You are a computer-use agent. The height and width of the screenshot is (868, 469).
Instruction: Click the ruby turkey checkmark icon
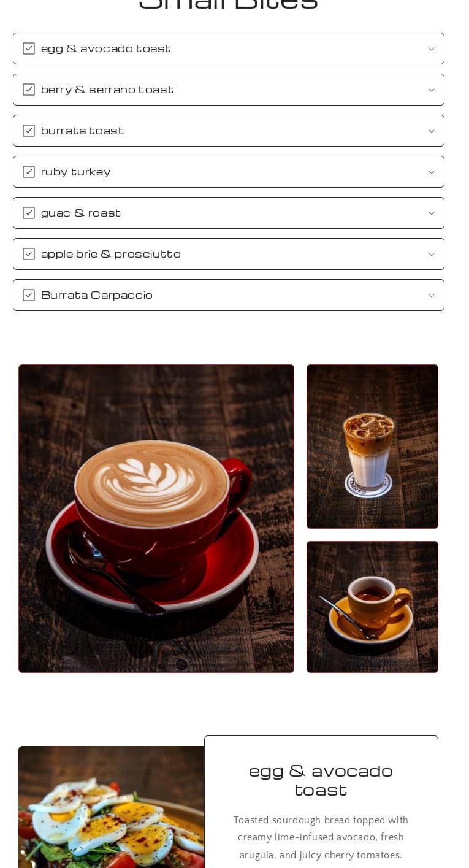click(x=29, y=172)
